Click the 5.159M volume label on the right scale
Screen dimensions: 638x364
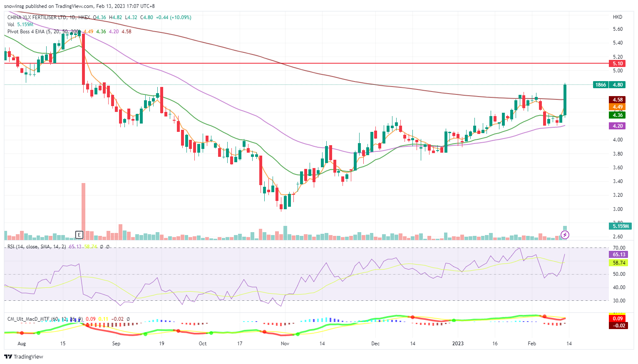coord(621,226)
